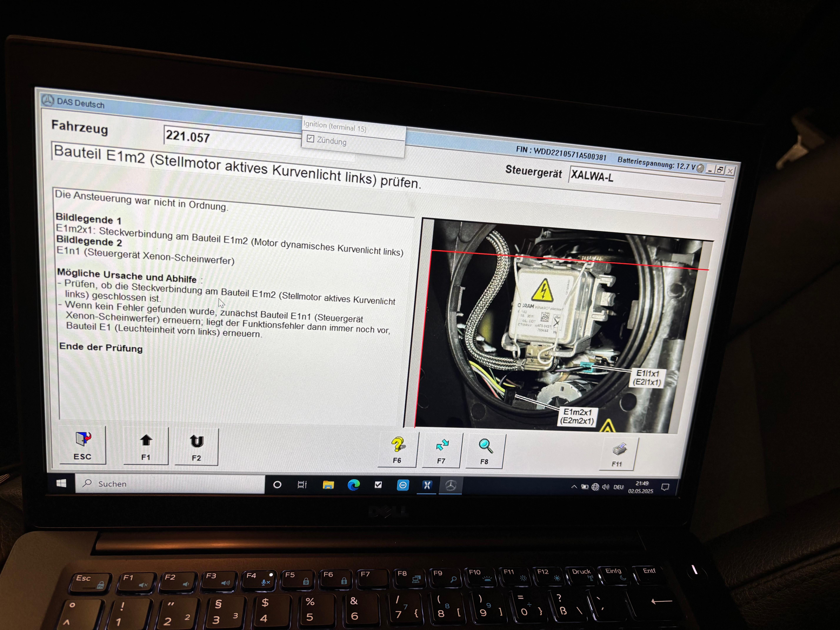Switch the DEU keyboard language indicator
The height and width of the screenshot is (630, 840).
coord(619,487)
